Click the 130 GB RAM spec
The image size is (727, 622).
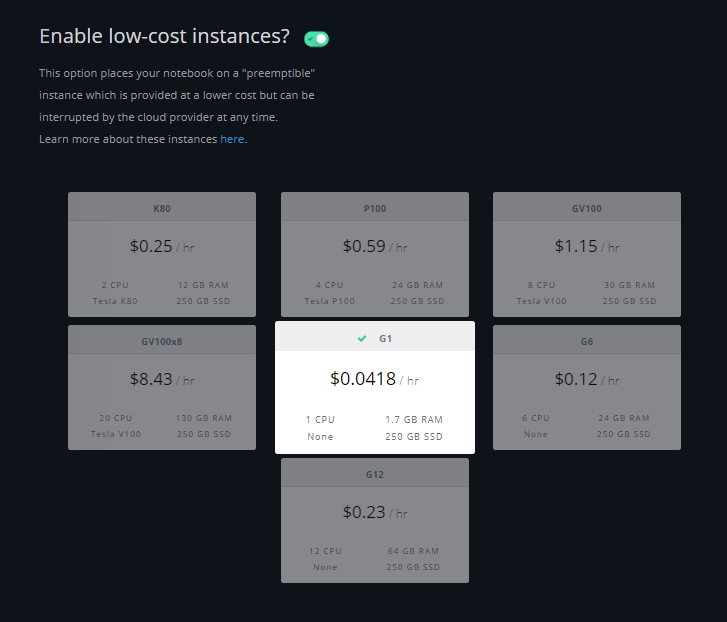click(x=204, y=418)
